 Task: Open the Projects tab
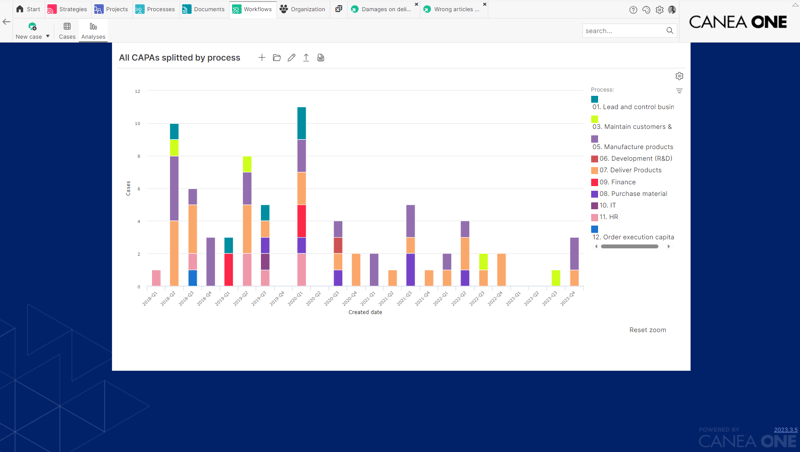tap(111, 9)
